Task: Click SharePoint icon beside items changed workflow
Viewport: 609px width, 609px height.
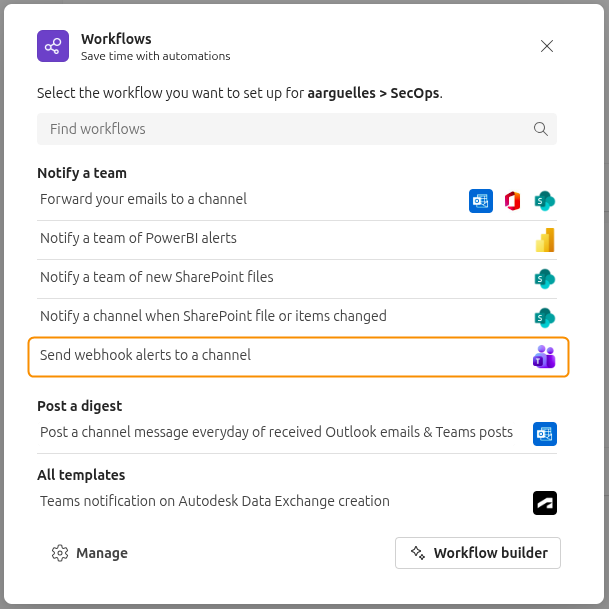Action: [x=544, y=318]
